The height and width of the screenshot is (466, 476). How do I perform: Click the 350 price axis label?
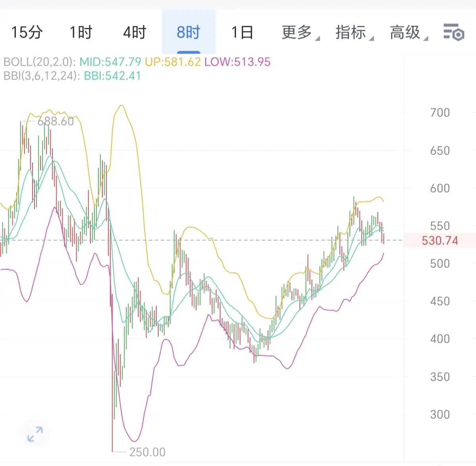440,377
